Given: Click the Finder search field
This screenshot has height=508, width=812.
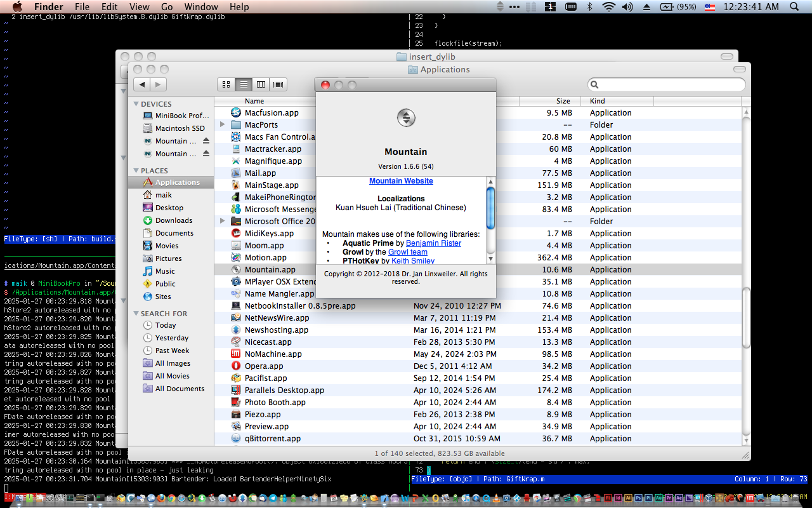Looking at the screenshot, I should (666, 84).
